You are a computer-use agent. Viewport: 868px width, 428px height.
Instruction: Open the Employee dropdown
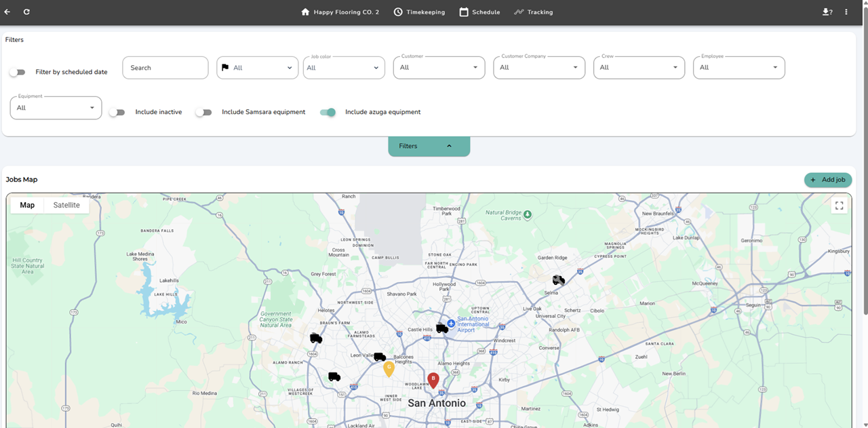click(739, 68)
